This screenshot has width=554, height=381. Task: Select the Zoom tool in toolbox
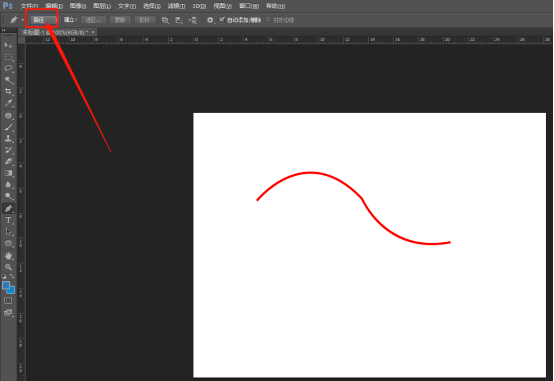pyautogui.click(x=8, y=267)
